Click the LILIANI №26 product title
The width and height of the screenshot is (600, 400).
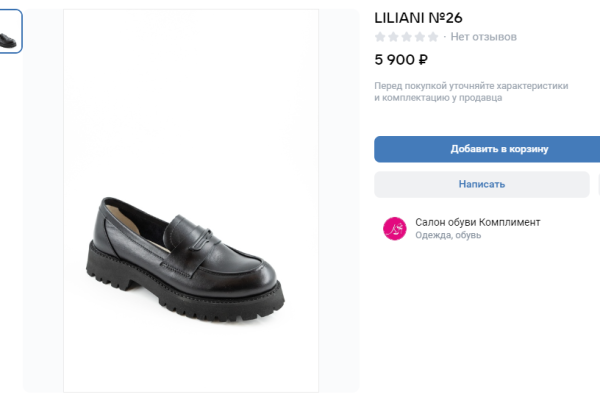[x=418, y=17]
